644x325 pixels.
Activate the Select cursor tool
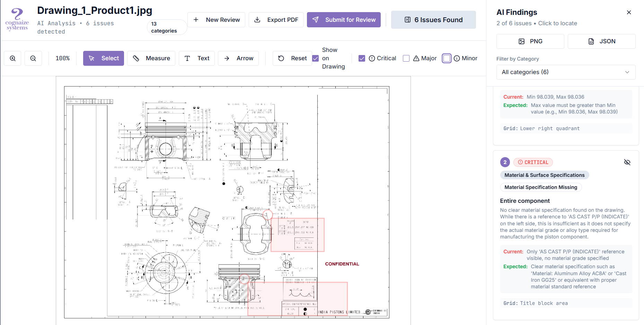103,58
